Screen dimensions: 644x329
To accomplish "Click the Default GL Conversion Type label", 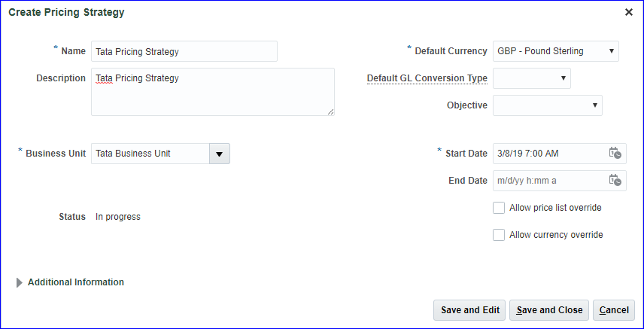I will coord(427,78).
